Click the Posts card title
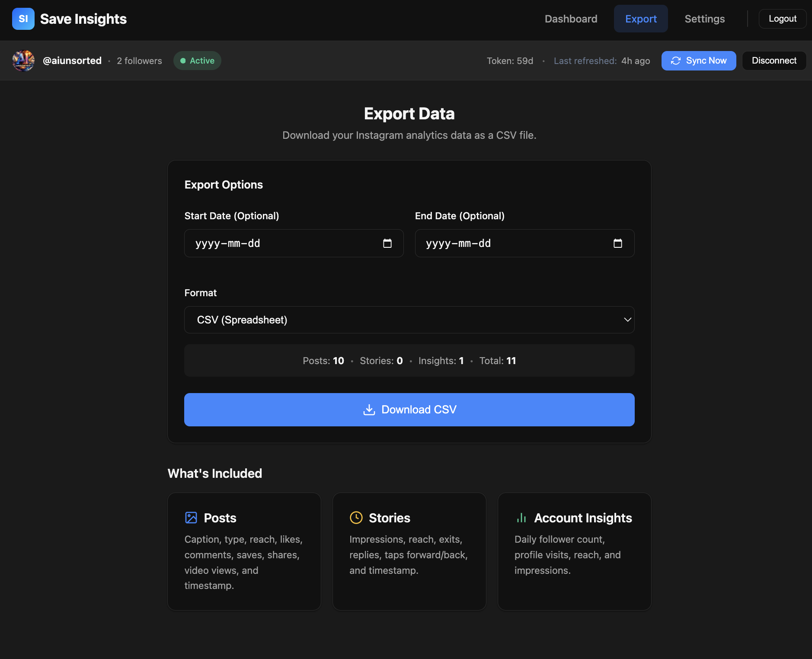Image resolution: width=812 pixels, height=659 pixels. coord(220,518)
